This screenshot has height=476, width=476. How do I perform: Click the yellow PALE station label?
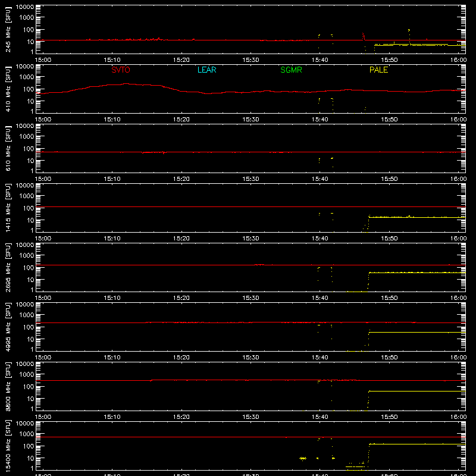(x=378, y=70)
